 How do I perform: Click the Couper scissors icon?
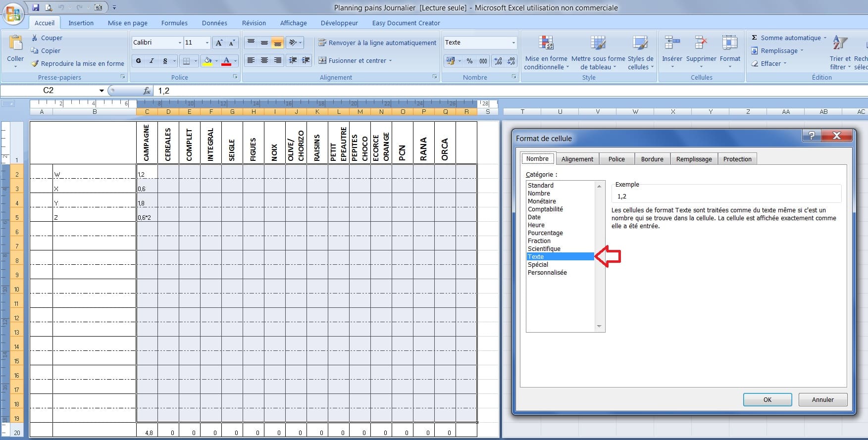coord(35,38)
